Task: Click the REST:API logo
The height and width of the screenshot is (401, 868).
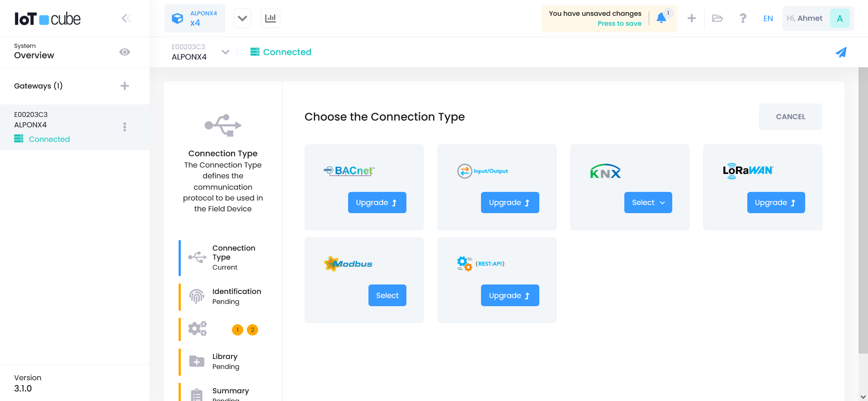Action: point(481,264)
